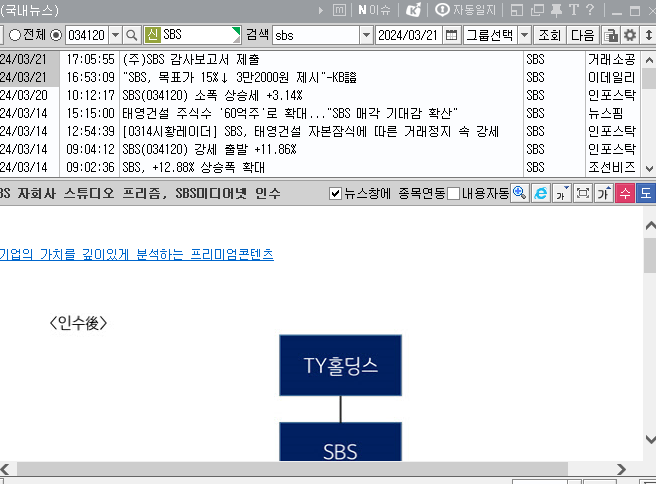Click source 조선비즈 in the news list
The width and height of the screenshot is (656, 484).
coord(612,167)
